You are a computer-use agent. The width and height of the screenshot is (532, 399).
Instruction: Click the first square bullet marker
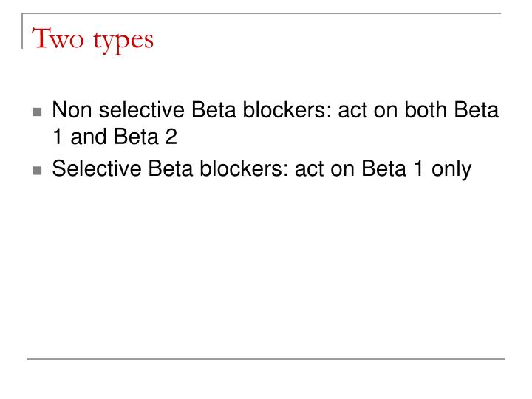38,112
